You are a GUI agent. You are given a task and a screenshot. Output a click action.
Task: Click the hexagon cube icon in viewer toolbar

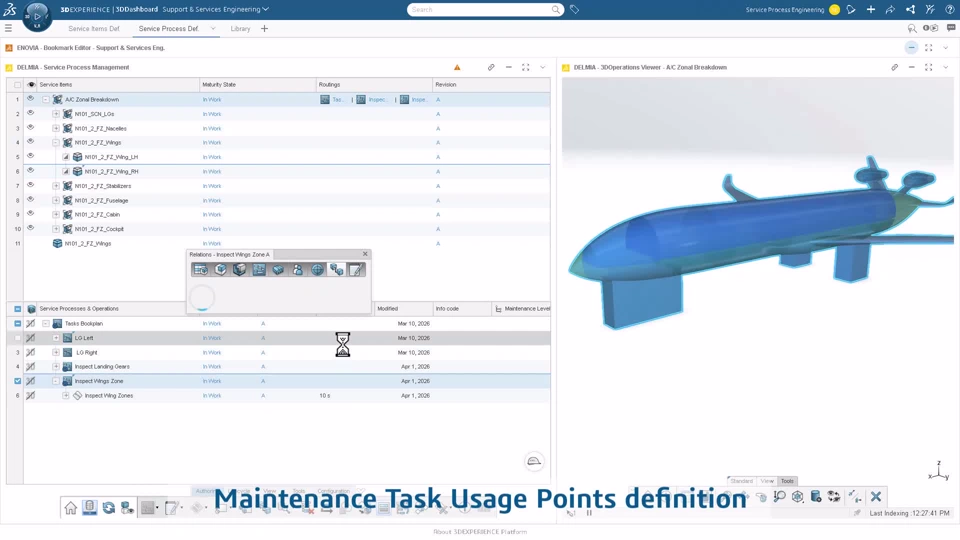(797, 497)
